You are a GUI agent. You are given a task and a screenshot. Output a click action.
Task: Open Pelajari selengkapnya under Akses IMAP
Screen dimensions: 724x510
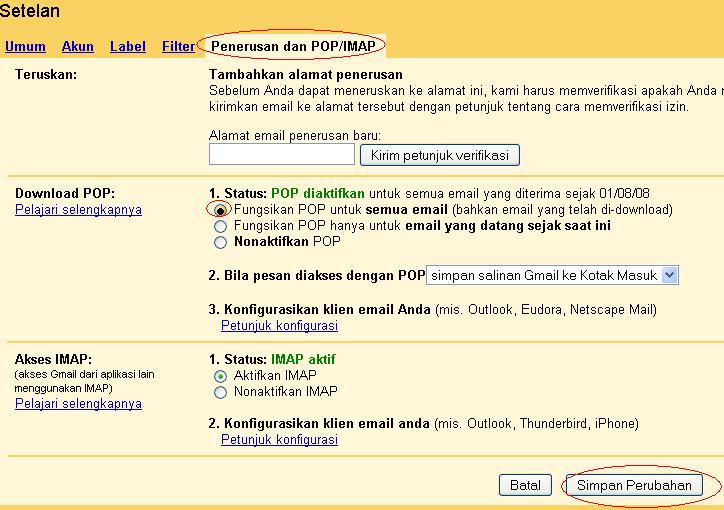click(x=78, y=403)
